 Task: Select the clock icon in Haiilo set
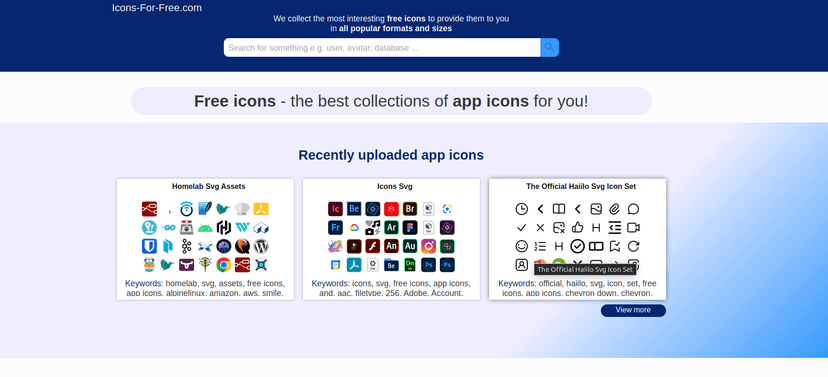(522, 209)
